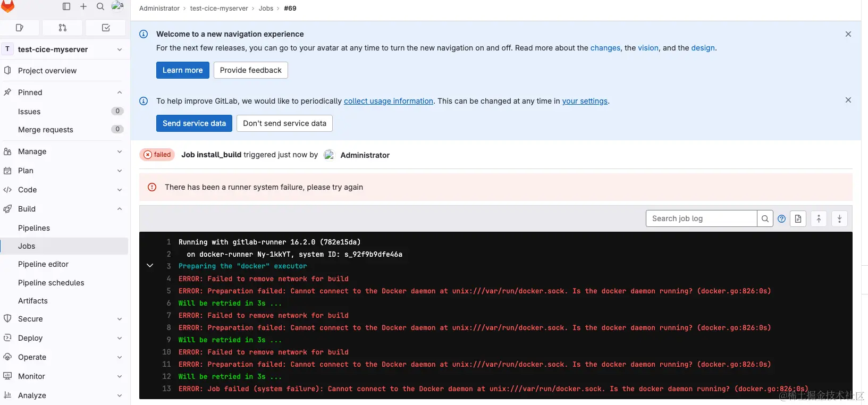Open the to-do list checkmark icon
Viewport: 868px width, 405px height.
[106, 28]
